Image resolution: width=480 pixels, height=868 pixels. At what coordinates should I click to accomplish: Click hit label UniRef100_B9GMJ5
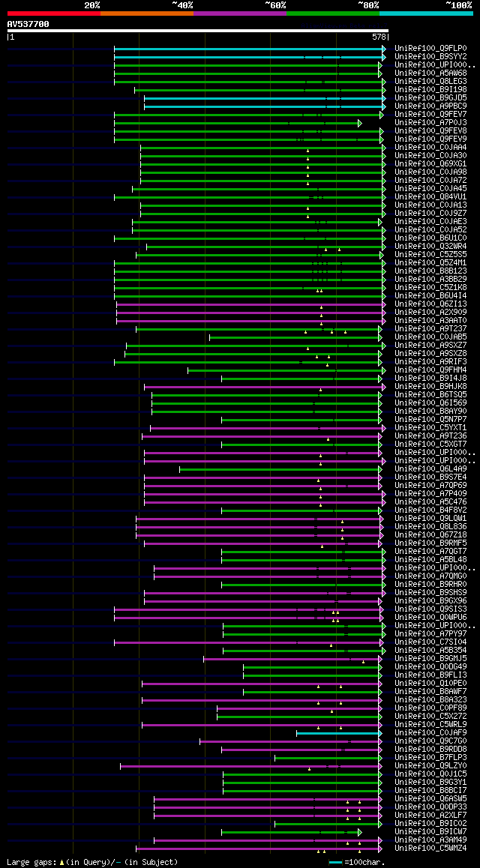click(430, 660)
